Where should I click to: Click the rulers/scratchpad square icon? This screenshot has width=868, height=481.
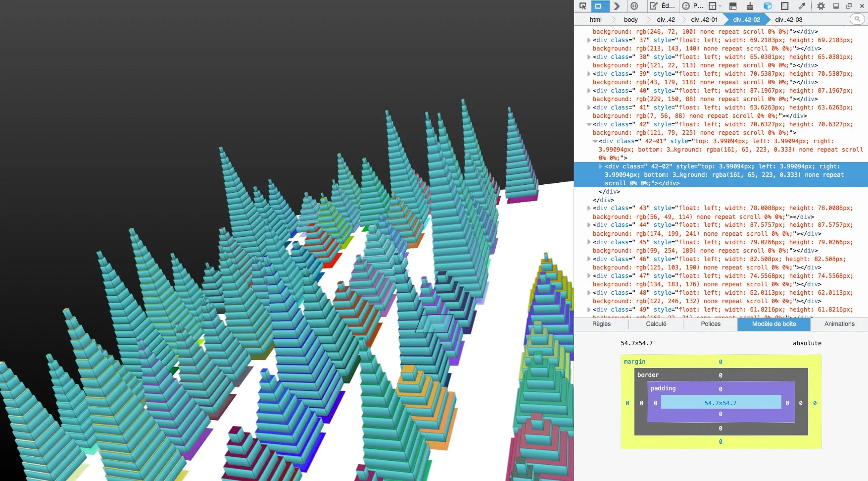784,6
